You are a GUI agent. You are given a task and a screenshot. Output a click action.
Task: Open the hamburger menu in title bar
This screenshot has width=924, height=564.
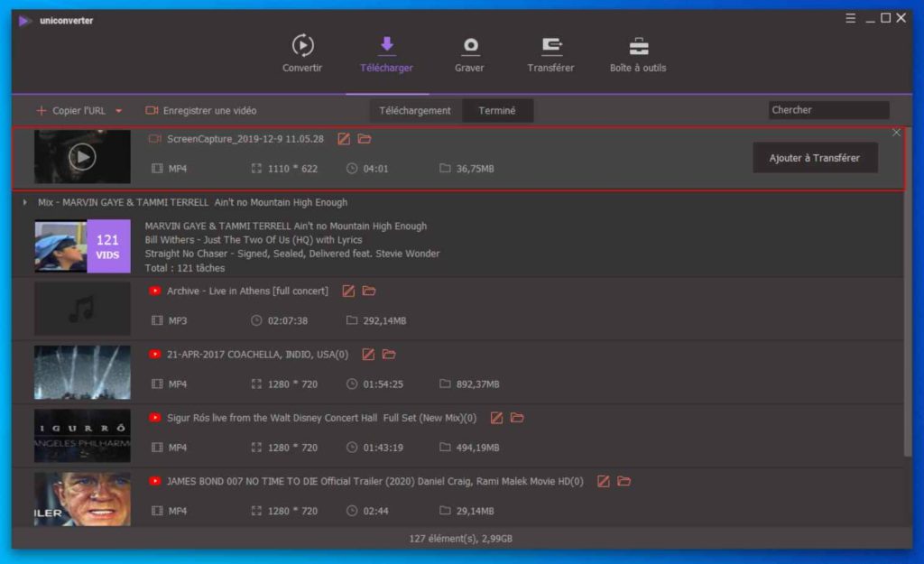pos(850,18)
